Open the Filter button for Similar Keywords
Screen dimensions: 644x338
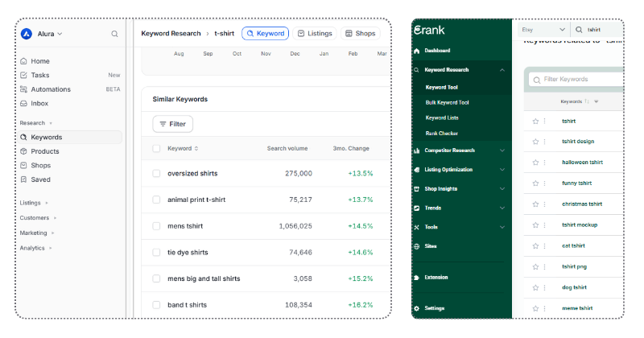coord(173,124)
